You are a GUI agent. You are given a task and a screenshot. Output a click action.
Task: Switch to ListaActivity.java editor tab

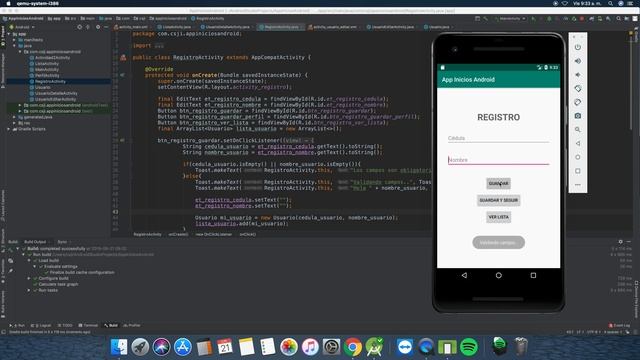tap(176, 27)
